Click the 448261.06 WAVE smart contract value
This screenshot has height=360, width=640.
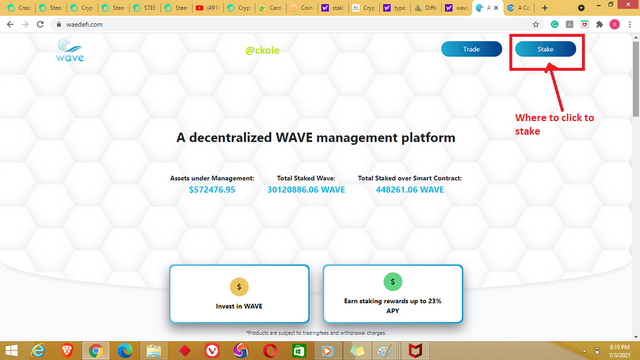(x=410, y=190)
